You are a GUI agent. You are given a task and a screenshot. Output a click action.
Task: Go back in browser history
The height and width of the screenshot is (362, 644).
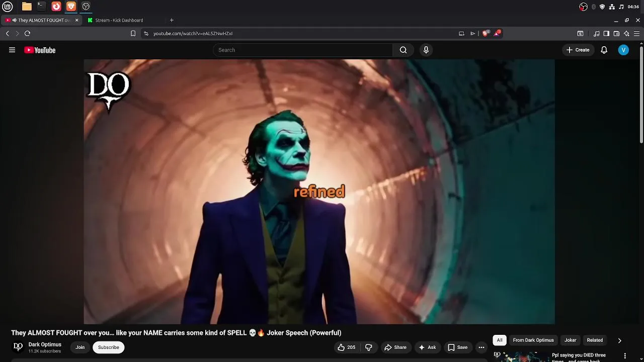pyautogui.click(x=7, y=34)
